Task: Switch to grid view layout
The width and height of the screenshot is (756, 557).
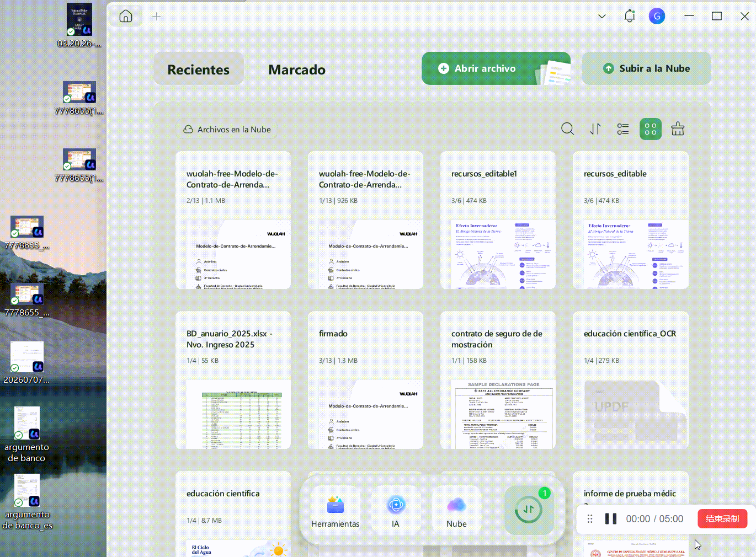Action: (651, 129)
